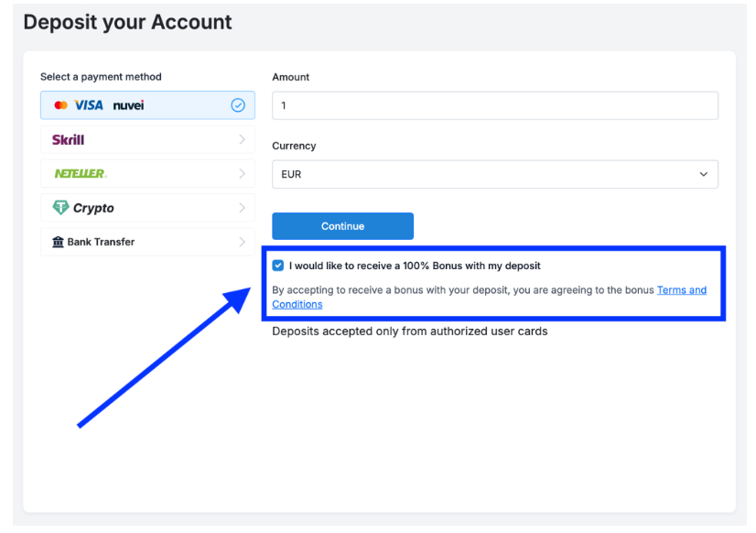The height and width of the screenshot is (533, 756).
Task: Click the Neteller logo
Action: point(80,174)
